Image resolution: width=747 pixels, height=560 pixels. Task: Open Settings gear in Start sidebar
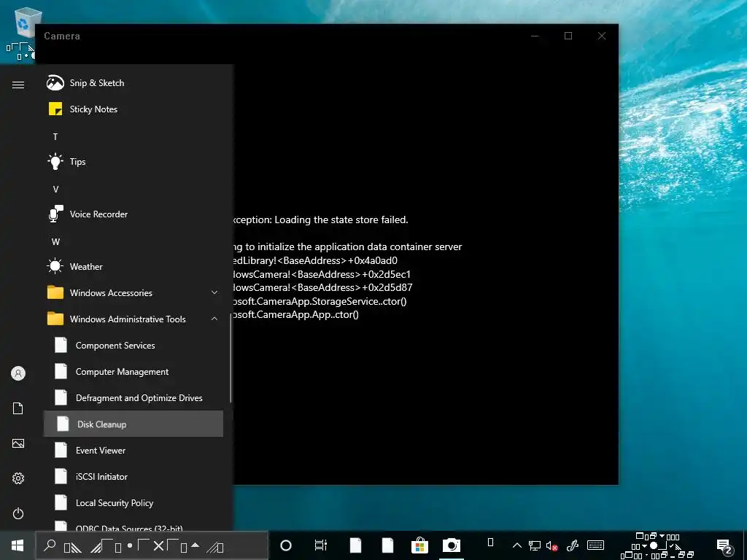pyautogui.click(x=18, y=478)
